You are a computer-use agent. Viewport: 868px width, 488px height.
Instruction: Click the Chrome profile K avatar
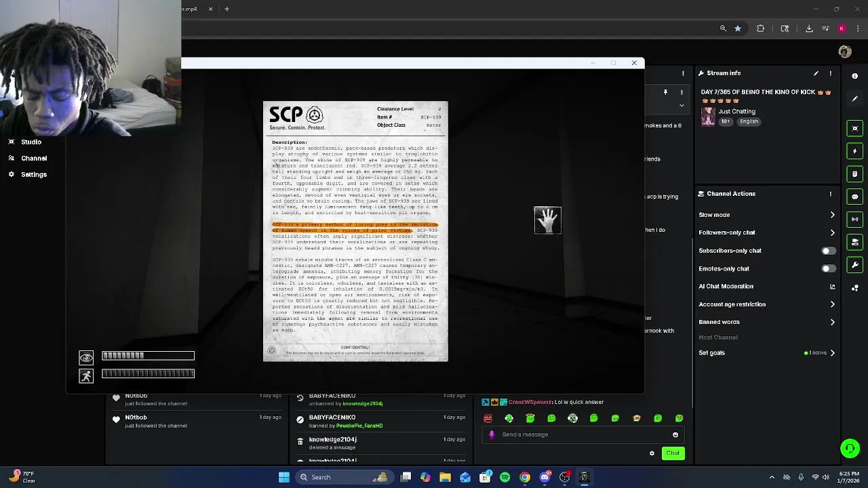coord(842,28)
